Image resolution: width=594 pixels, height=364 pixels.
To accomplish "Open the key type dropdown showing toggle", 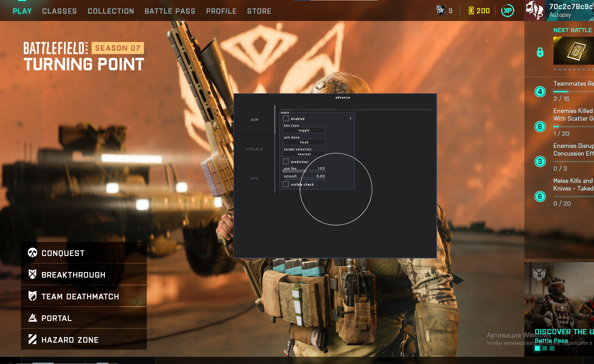I will coord(304,130).
